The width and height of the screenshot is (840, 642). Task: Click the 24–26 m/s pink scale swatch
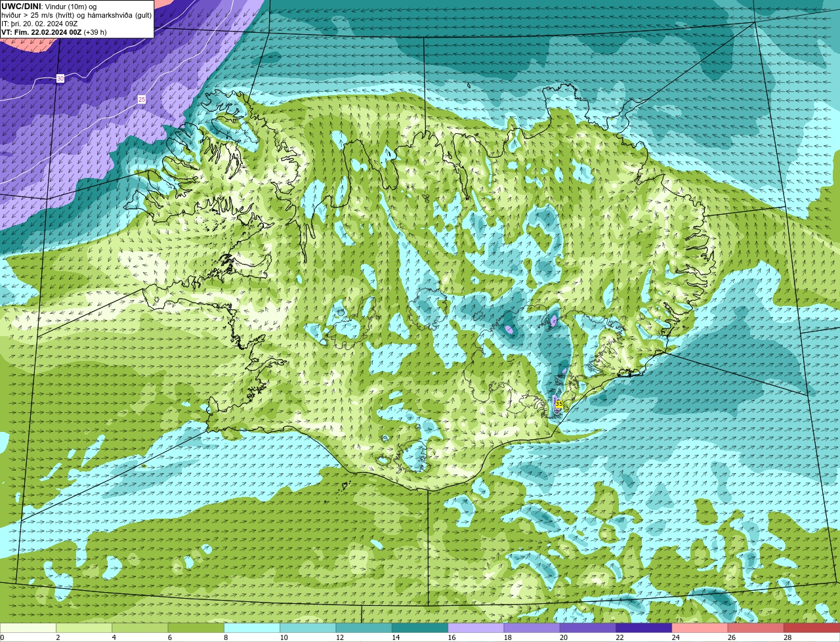(700, 628)
